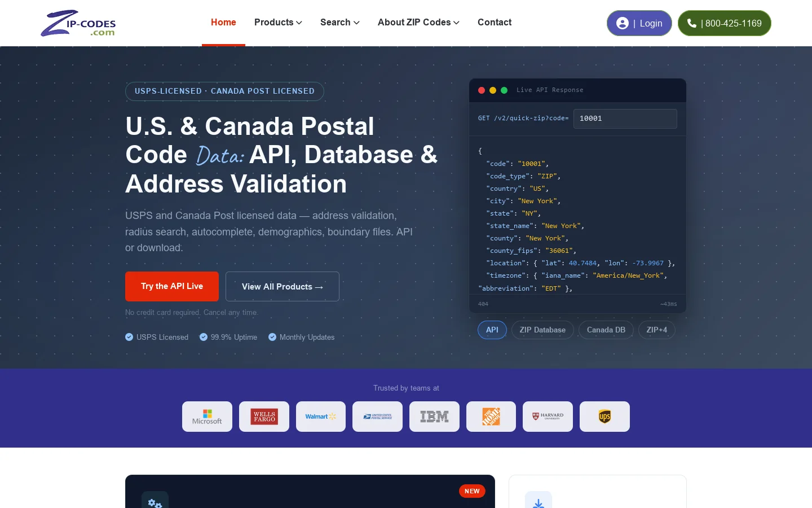812x508 pixels.
Task: Click the JSON "timezone" iana_name line
Action: tap(577, 275)
